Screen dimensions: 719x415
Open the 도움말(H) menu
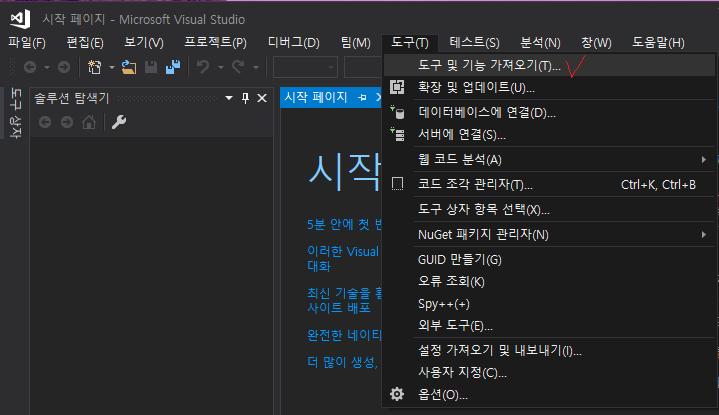(x=658, y=43)
